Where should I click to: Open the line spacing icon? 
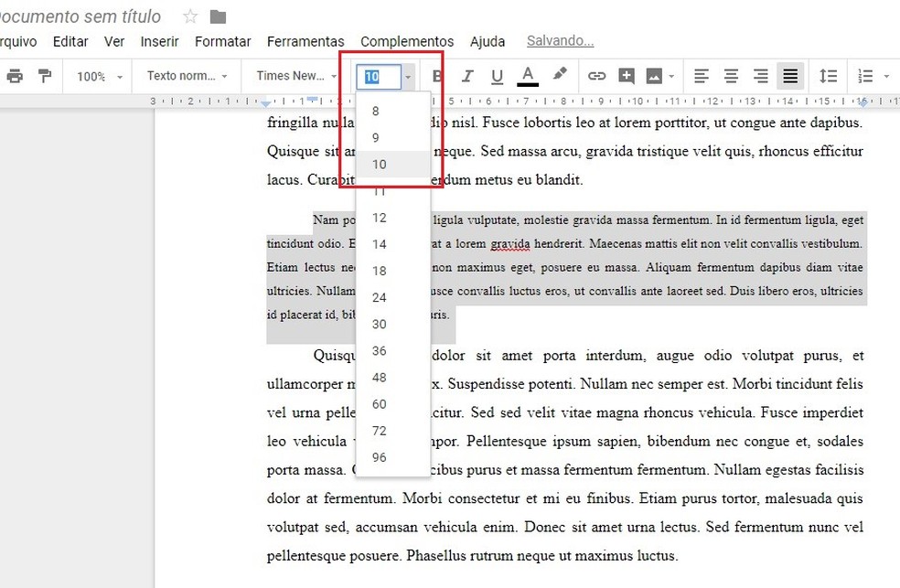click(829, 76)
